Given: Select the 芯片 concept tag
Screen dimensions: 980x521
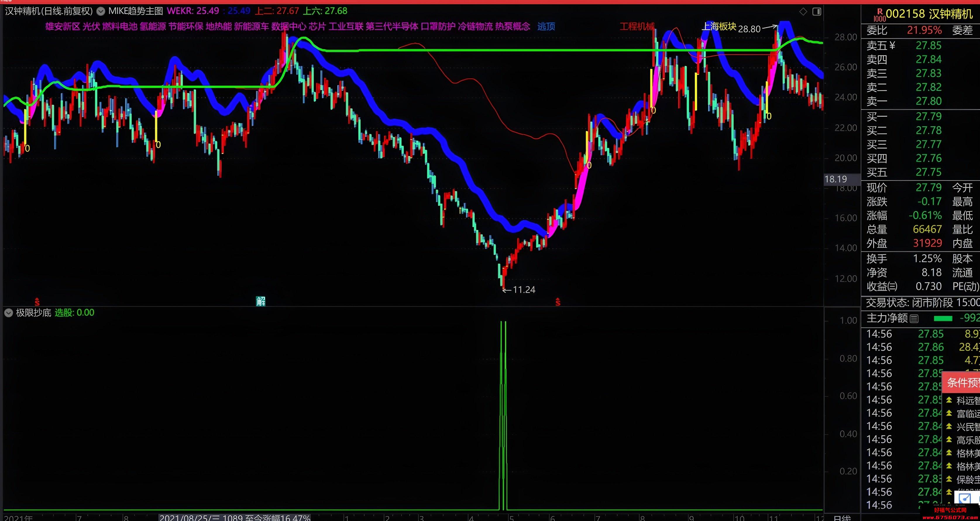Looking at the screenshot, I should pos(317,26).
